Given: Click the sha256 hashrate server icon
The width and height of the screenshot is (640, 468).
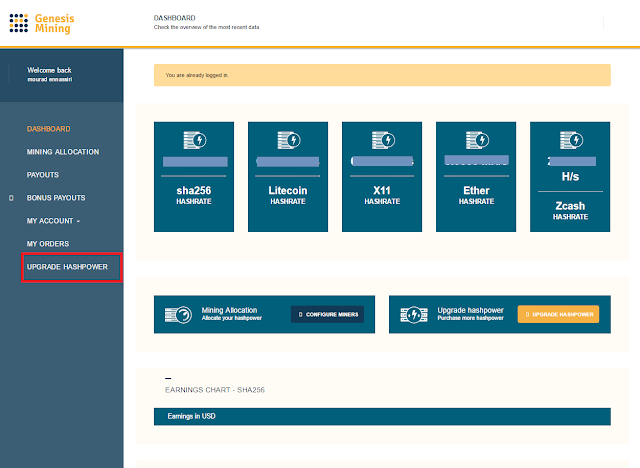Looking at the screenshot, I should pyautogui.click(x=195, y=140).
